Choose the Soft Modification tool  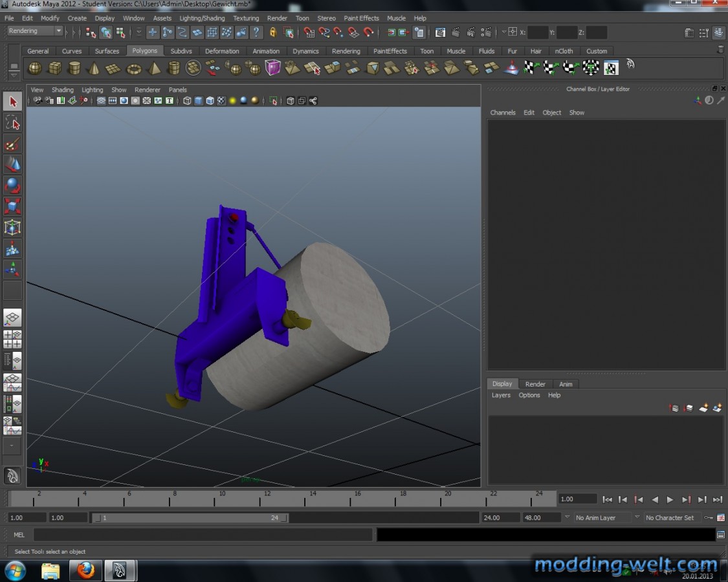tap(12, 248)
